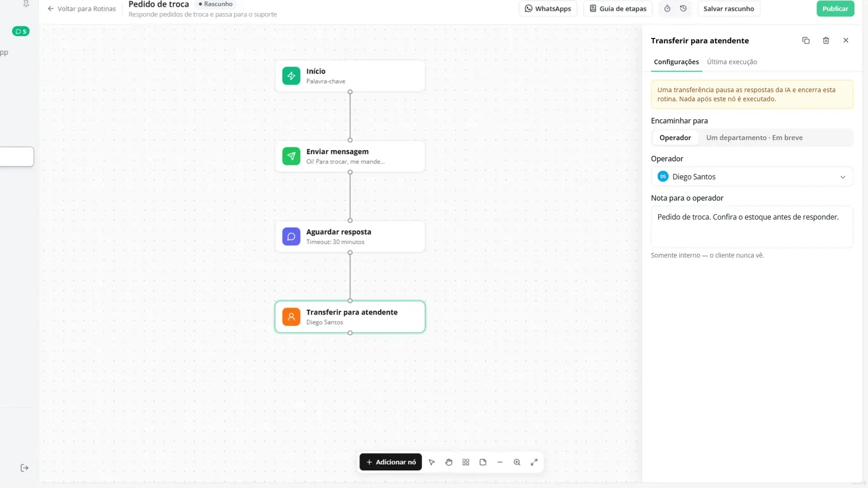Delete node using the trash icon
This screenshot has width=868, height=488.
click(826, 41)
